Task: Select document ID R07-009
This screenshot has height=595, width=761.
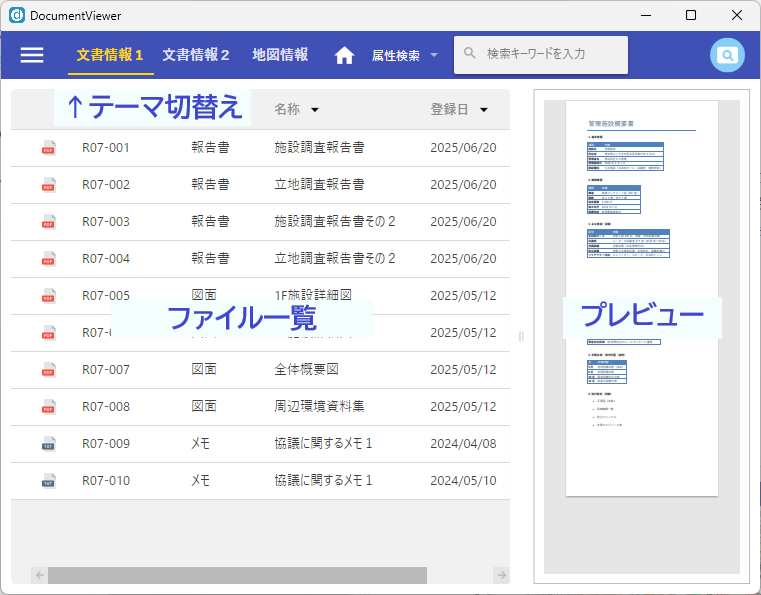Action: (106, 444)
